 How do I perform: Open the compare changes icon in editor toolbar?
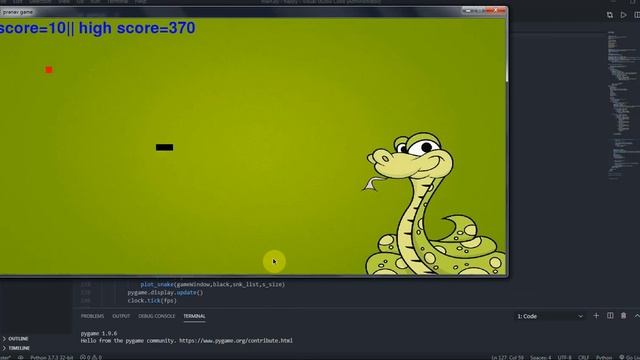pyautogui.click(x=610, y=15)
